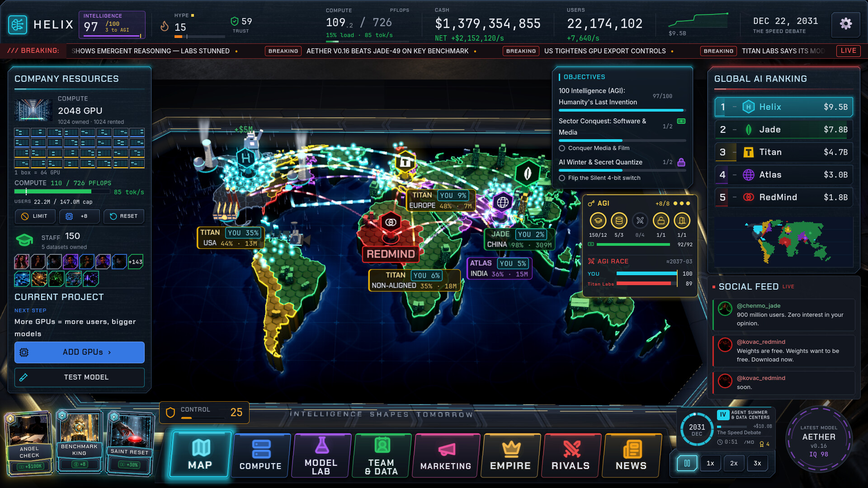
Task: Expand the RedMind ranking row
Action: 783,197
